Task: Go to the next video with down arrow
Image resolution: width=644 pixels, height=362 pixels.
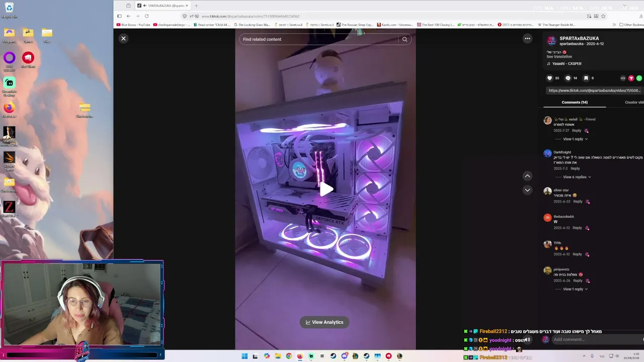Action: pos(527,190)
